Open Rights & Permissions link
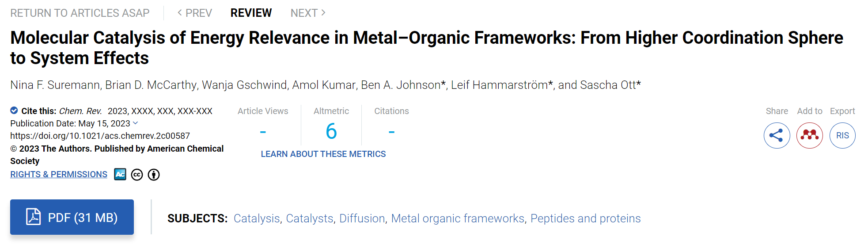 tap(59, 174)
